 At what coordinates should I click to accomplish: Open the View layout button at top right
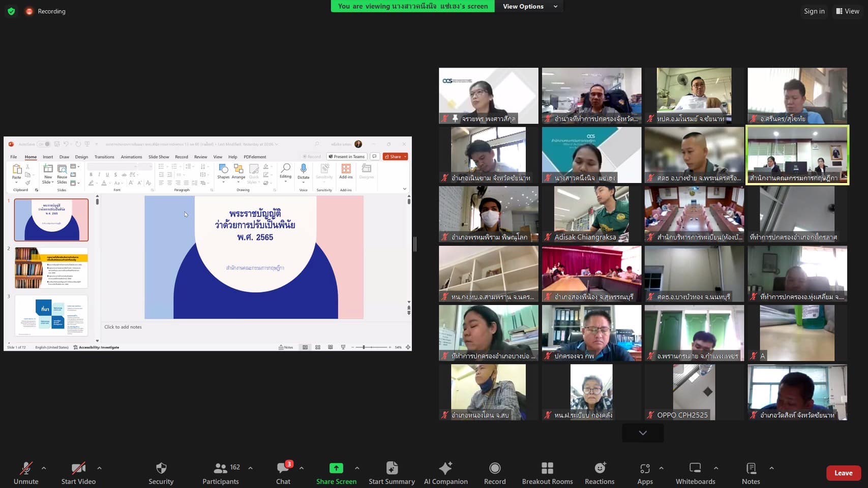click(848, 11)
